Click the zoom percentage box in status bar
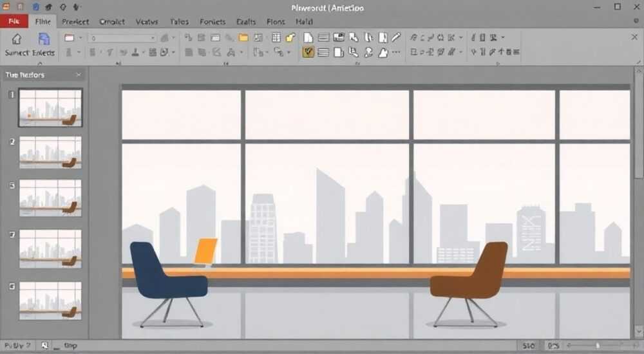This screenshot has height=354, width=644. (x=554, y=346)
